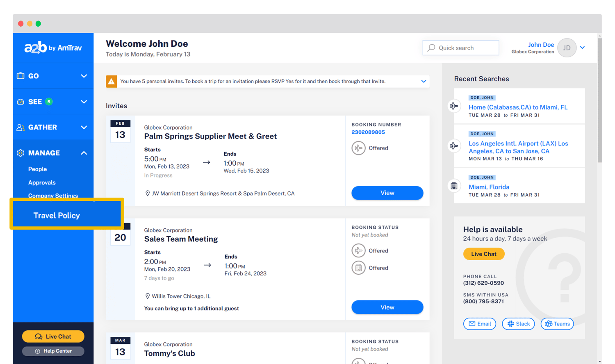Select the GATHER people icon
Image resolution: width=615 pixels, height=364 pixels.
(x=20, y=127)
